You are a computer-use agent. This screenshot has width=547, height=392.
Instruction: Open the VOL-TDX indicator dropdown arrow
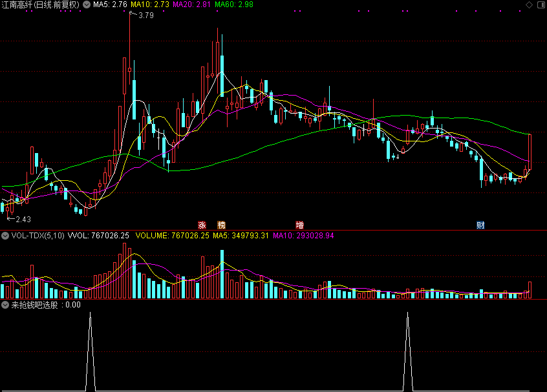(x=5, y=236)
